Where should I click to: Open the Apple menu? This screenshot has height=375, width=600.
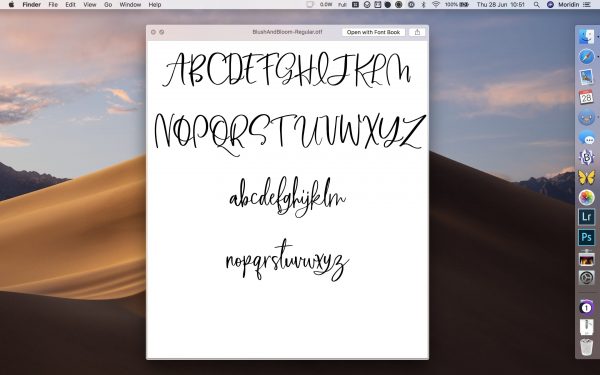pos(11,5)
